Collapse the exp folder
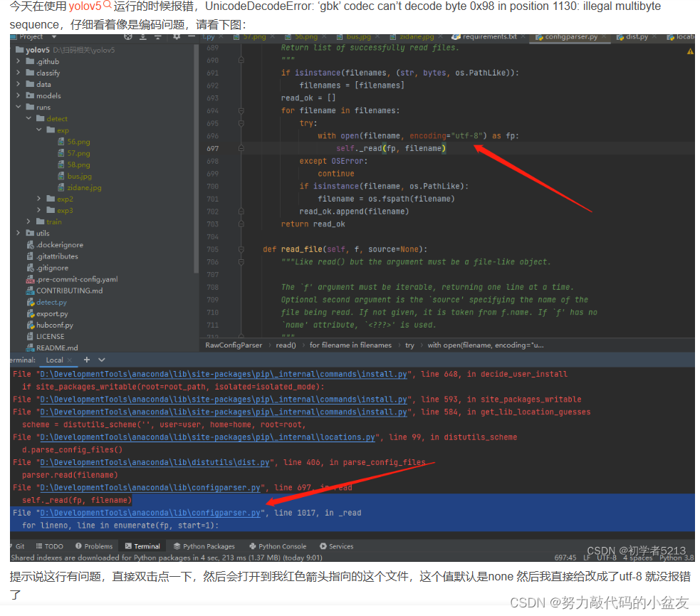The width and height of the screenshot is (700, 616). point(39,130)
